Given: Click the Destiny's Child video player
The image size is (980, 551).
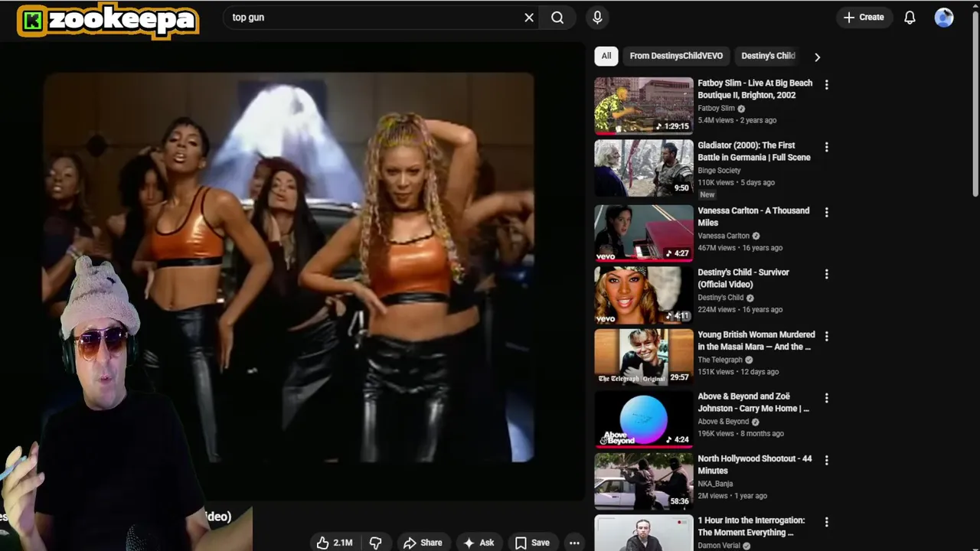Looking at the screenshot, I should point(289,267).
